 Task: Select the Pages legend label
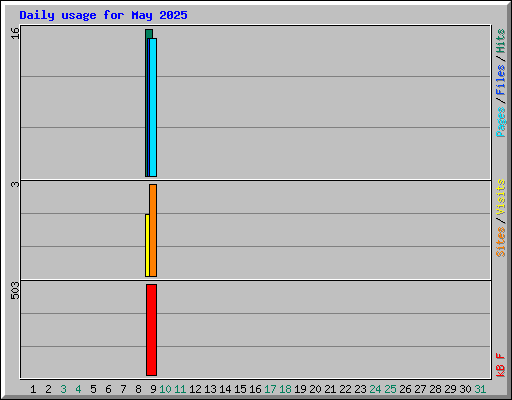click(500, 122)
